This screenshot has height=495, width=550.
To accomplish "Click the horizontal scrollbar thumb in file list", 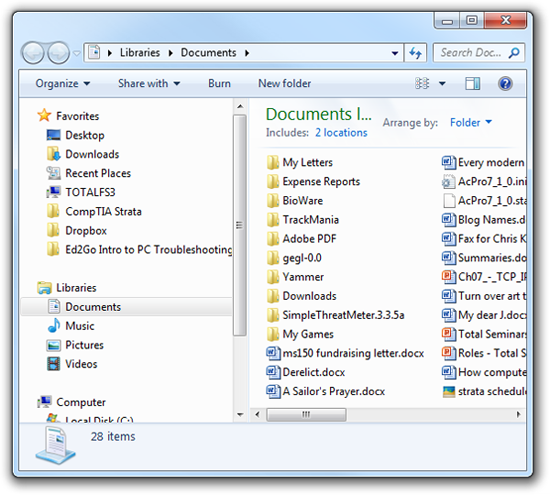I will click(306, 414).
